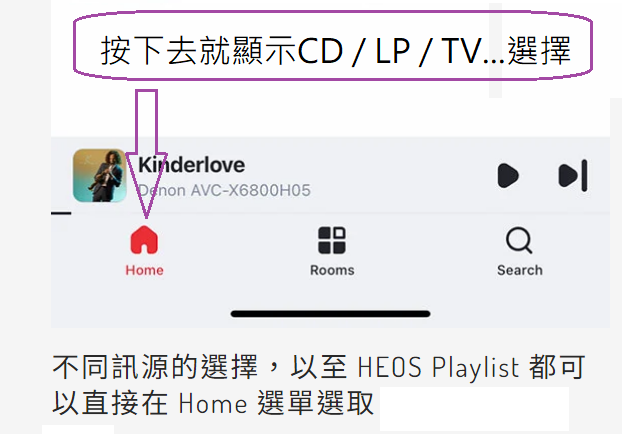
Task: Click the playback progress line above Home
Action: point(61,213)
